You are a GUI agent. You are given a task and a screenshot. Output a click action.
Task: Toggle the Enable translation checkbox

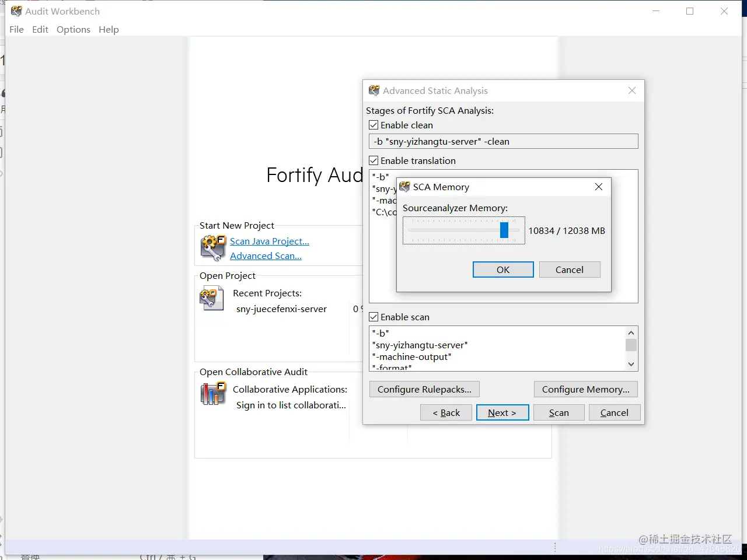click(373, 160)
